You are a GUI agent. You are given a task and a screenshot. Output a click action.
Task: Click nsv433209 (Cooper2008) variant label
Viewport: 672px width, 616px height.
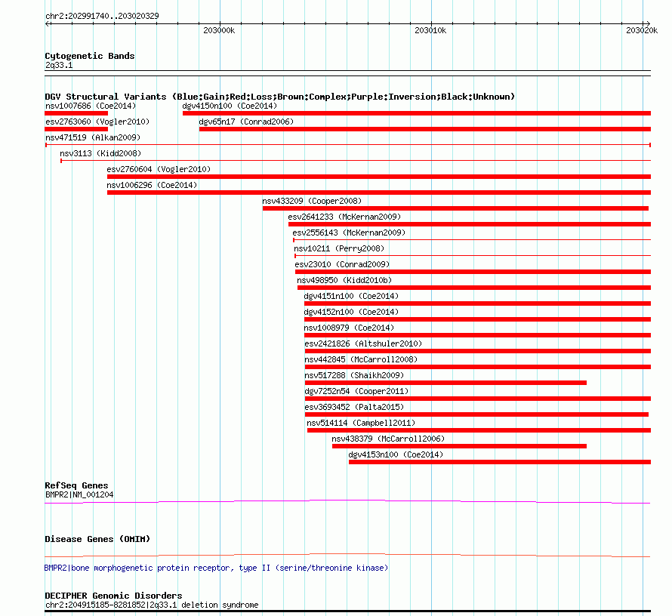[x=312, y=201]
